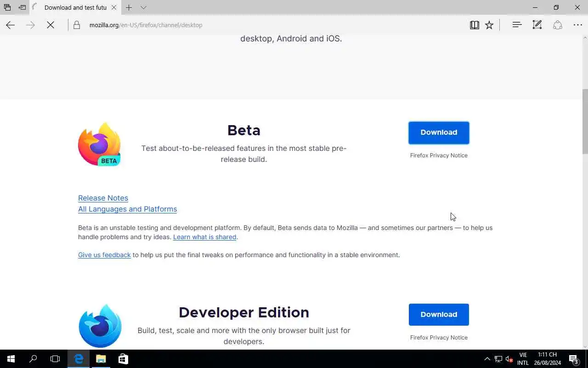
Task: Click the 'Give us feedback' link
Action: coord(104,255)
